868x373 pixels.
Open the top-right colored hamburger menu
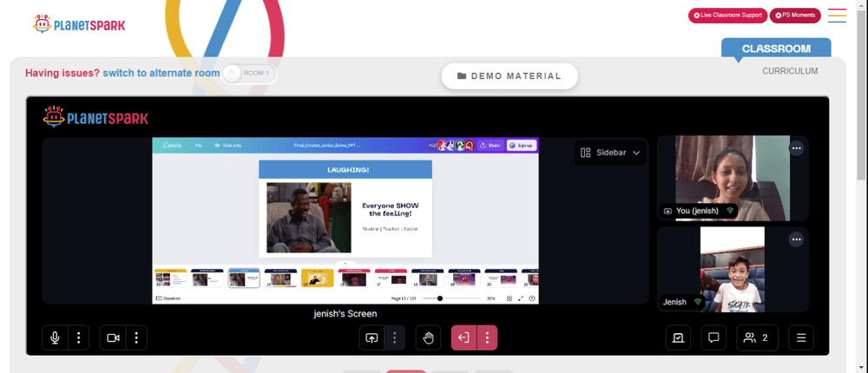point(837,16)
